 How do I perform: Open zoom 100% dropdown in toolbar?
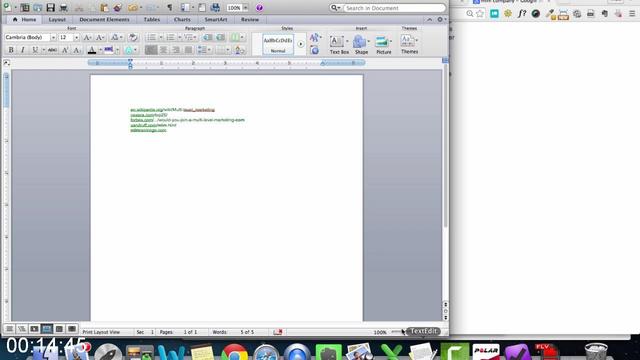pos(245,8)
